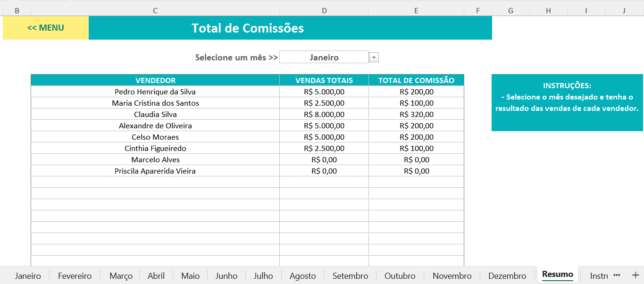
Task: Go to the Abril sheet tab
Action: pyautogui.click(x=156, y=276)
